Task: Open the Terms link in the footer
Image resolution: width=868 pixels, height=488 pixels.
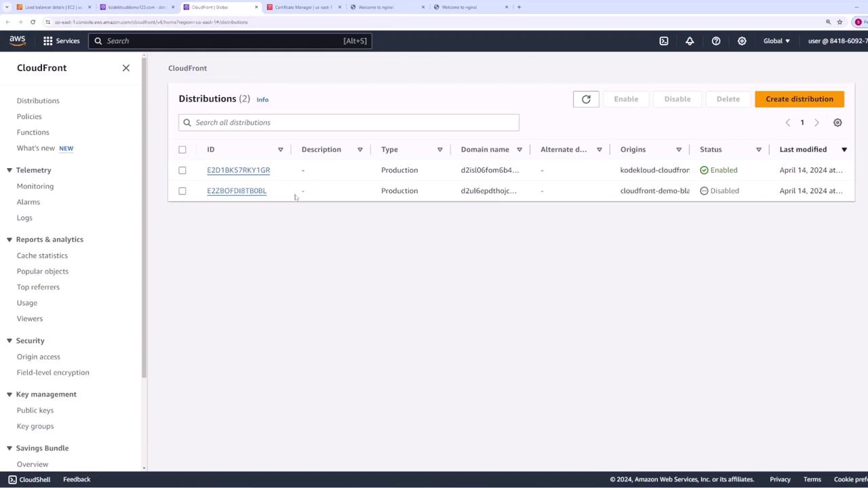Action: 812,479
